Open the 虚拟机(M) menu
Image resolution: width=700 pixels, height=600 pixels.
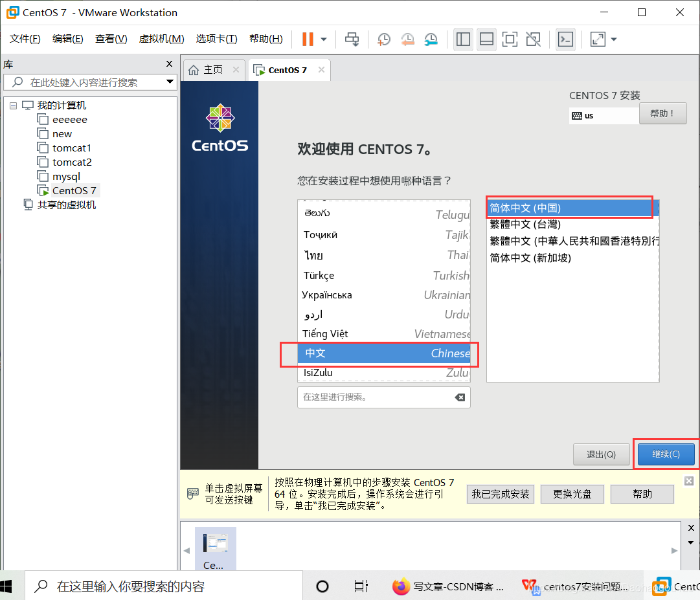coord(161,39)
